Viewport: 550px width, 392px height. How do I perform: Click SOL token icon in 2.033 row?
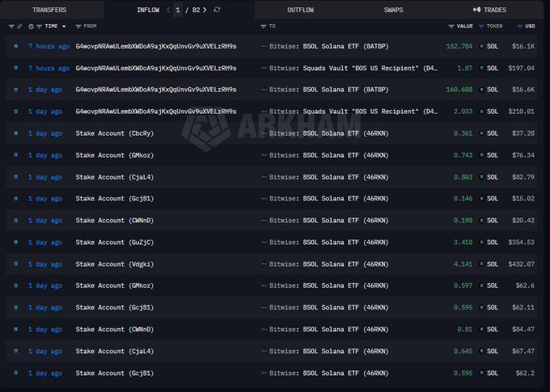481,112
